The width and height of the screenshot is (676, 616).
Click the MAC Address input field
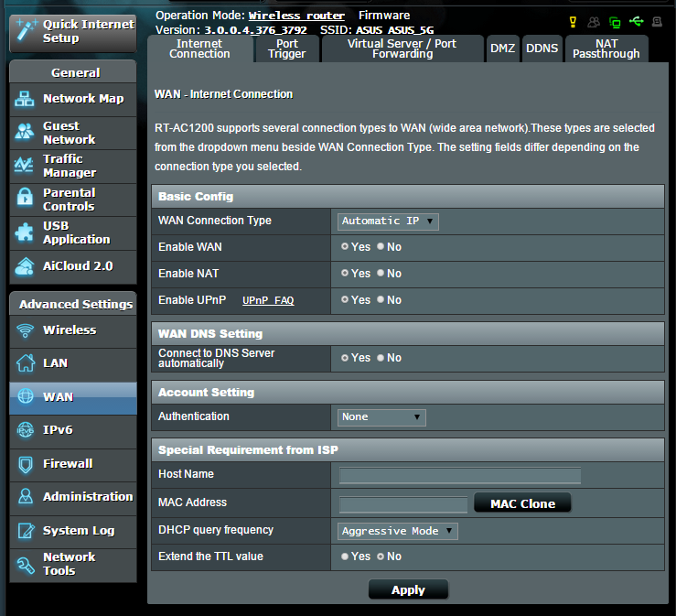[x=403, y=504]
